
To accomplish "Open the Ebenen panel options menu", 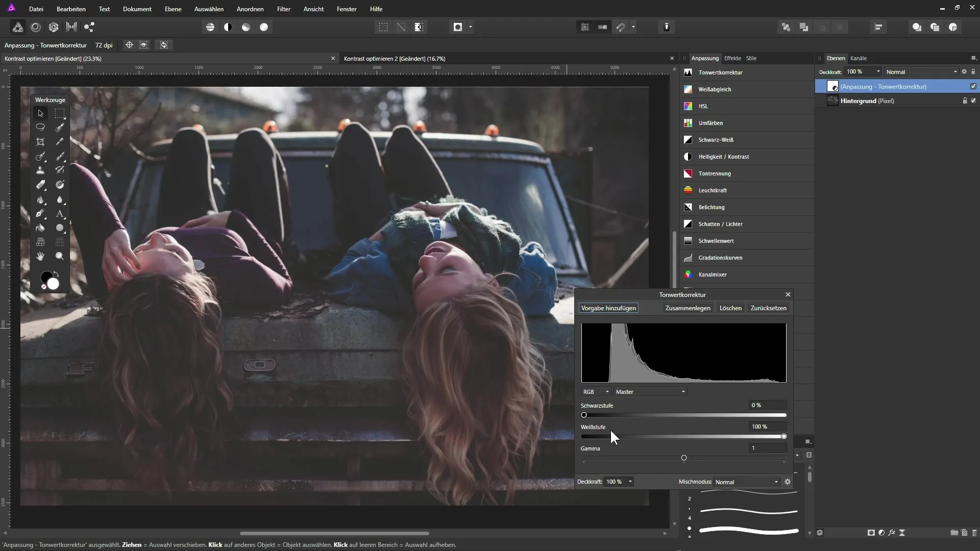I will pyautogui.click(x=973, y=58).
